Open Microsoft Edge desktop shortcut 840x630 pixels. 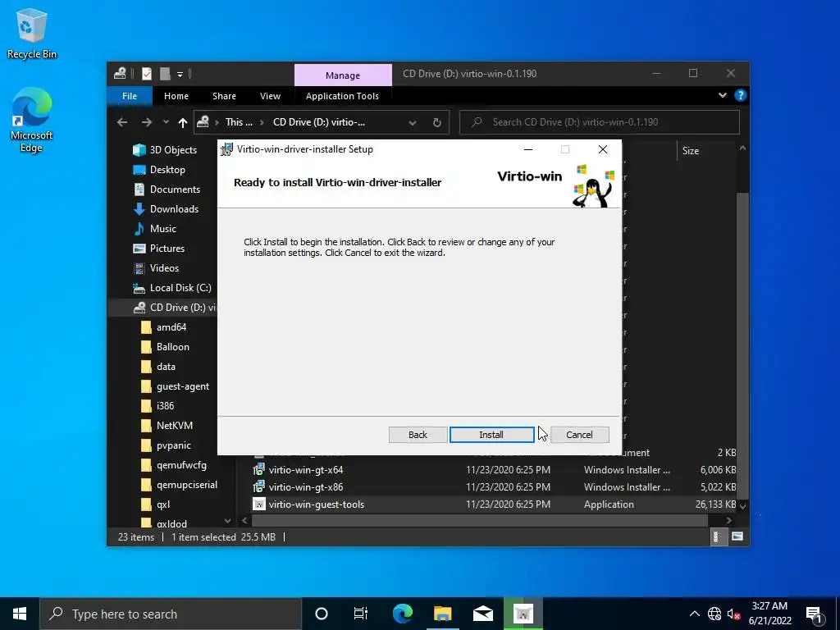(x=32, y=120)
